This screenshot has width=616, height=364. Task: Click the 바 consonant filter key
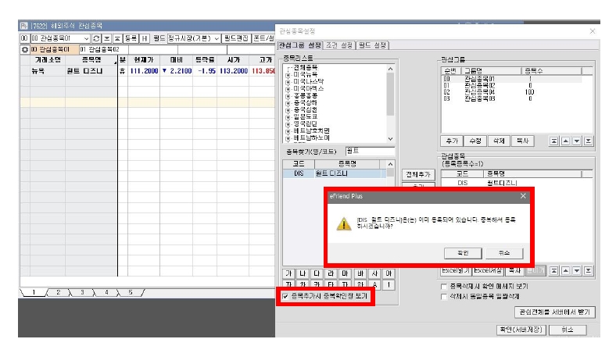pyautogui.click(x=360, y=273)
